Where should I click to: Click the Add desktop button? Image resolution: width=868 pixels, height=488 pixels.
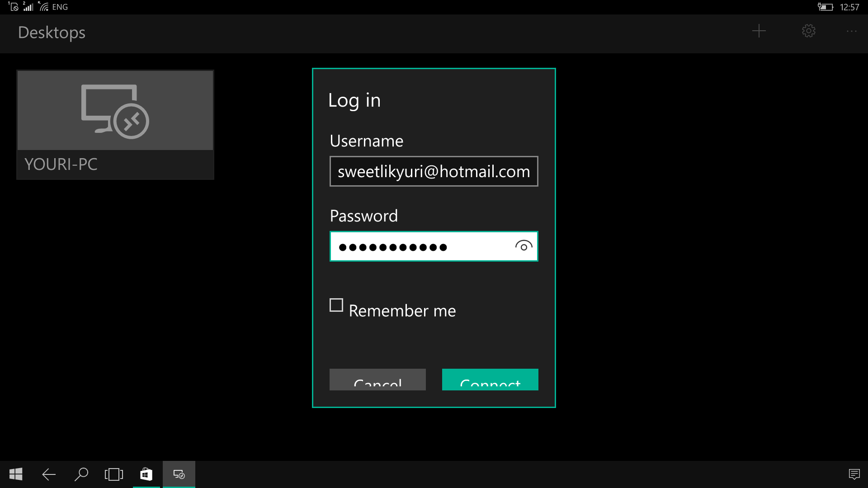pyautogui.click(x=759, y=30)
